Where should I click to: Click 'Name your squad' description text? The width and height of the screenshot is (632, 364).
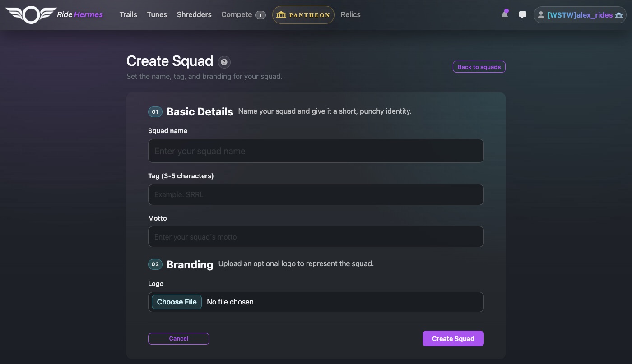[325, 111]
